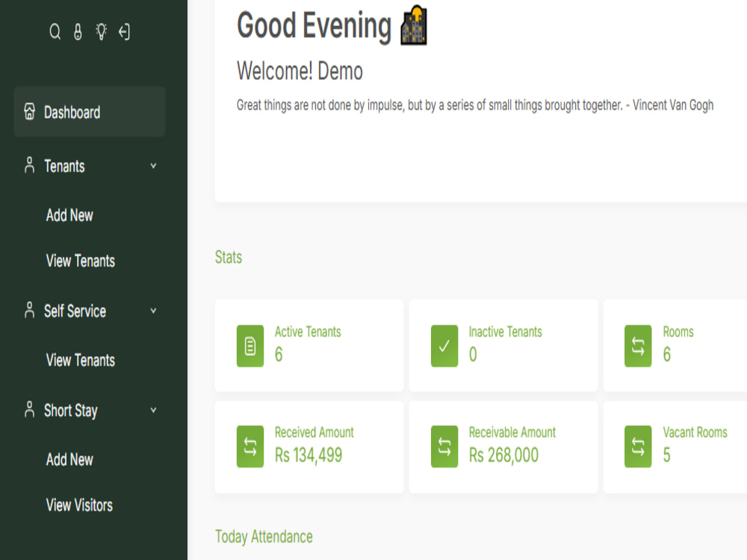Click the Rs 268,000 value
The image size is (747, 560).
pos(503,455)
